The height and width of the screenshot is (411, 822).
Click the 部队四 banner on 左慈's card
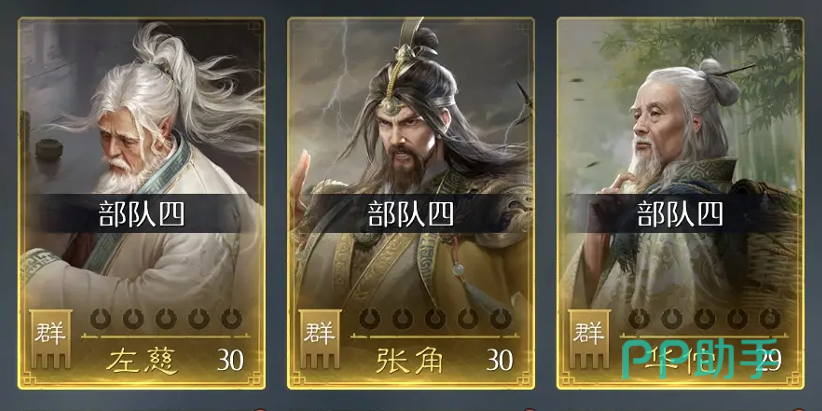142,213
